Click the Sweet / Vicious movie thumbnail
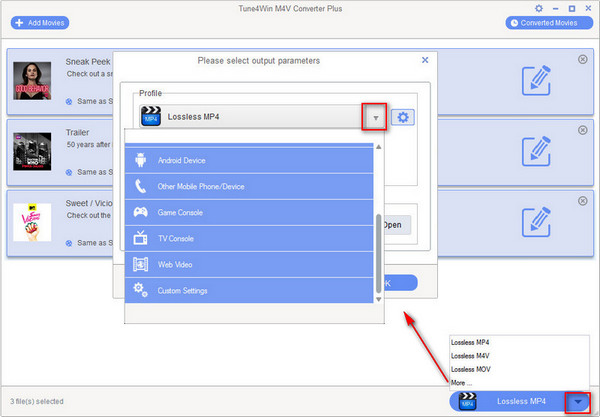This screenshot has height=417, width=600. coord(32,222)
